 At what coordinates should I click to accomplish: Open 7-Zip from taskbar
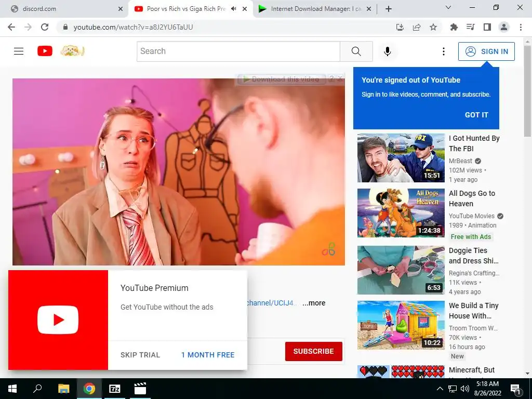click(115, 389)
